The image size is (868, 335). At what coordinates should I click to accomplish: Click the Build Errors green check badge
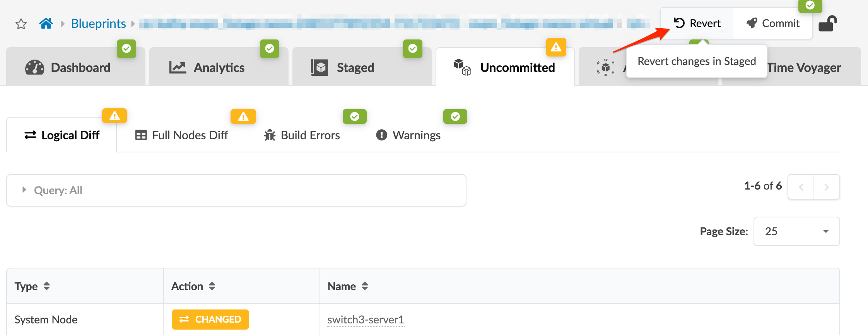[x=354, y=116]
